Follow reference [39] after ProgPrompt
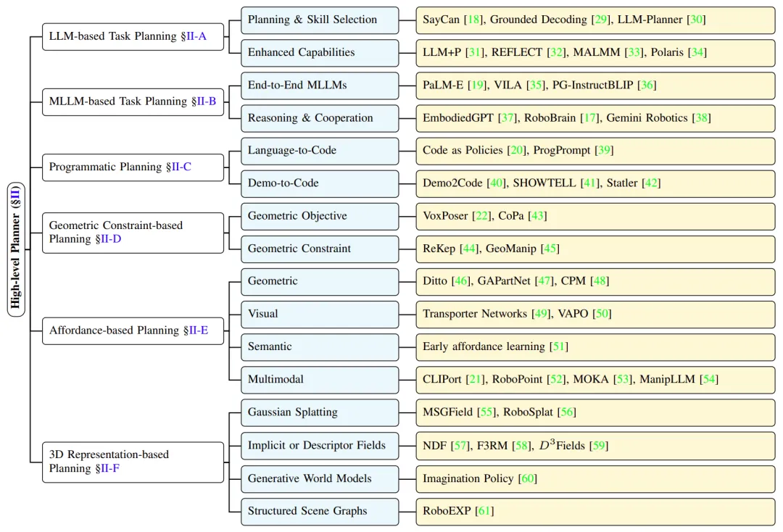Screen dimensions: 783x532 (x=604, y=151)
